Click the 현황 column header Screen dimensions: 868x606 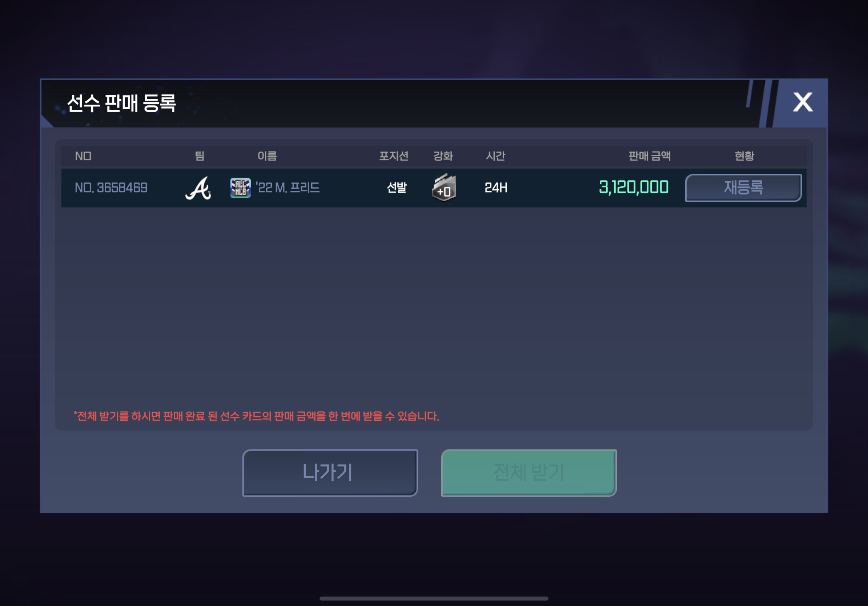[x=744, y=156]
